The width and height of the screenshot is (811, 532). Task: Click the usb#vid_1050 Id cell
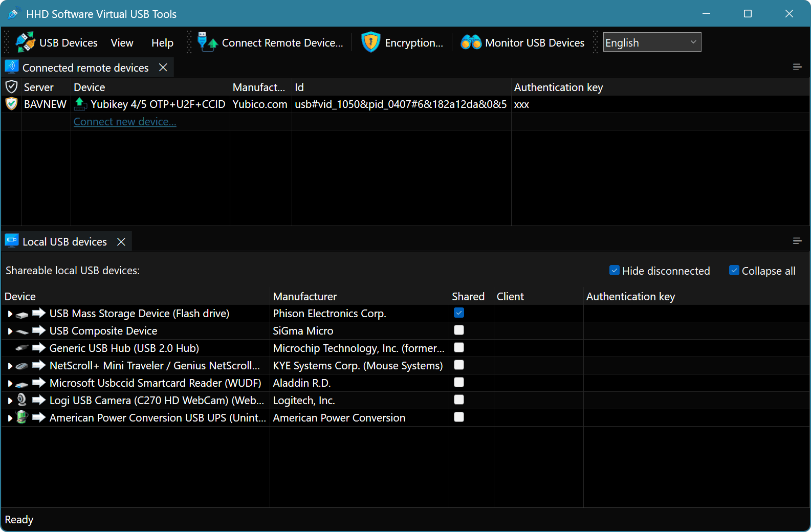coord(401,104)
